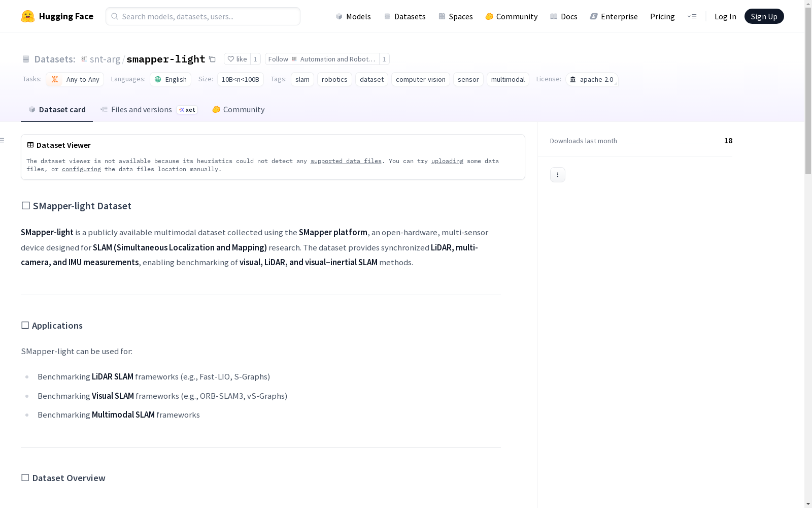Filter by the computer-vision tag
Image resolution: width=812 pixels, height=508 pixels.
click(421, 79)
